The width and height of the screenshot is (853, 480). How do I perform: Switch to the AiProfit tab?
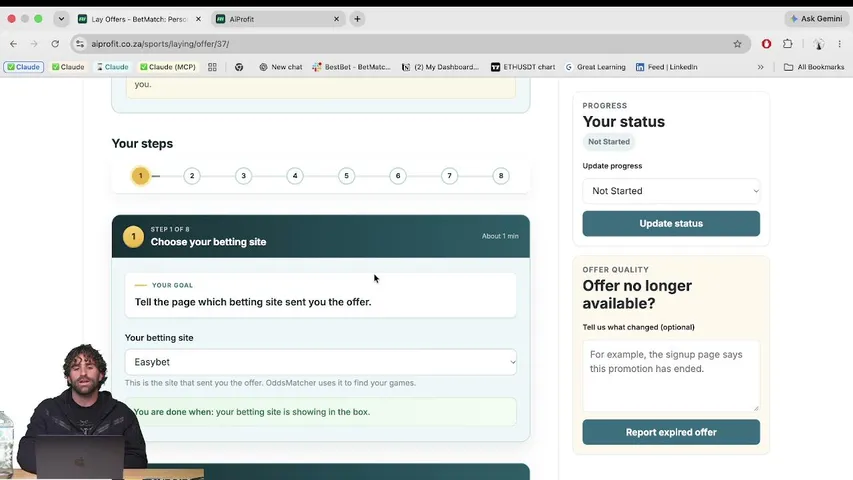(279, 19)
